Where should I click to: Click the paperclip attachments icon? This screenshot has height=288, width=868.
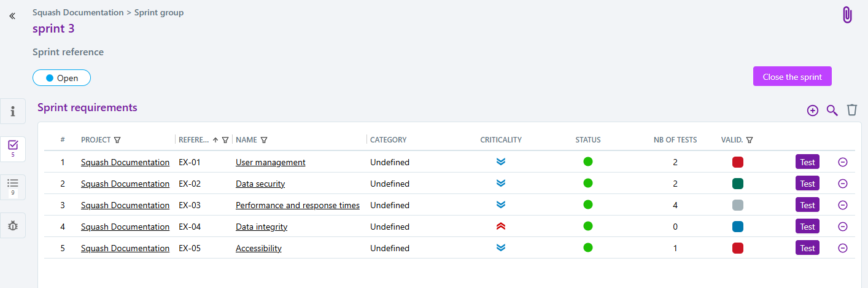pyautogui.click(x=847, y=15)
